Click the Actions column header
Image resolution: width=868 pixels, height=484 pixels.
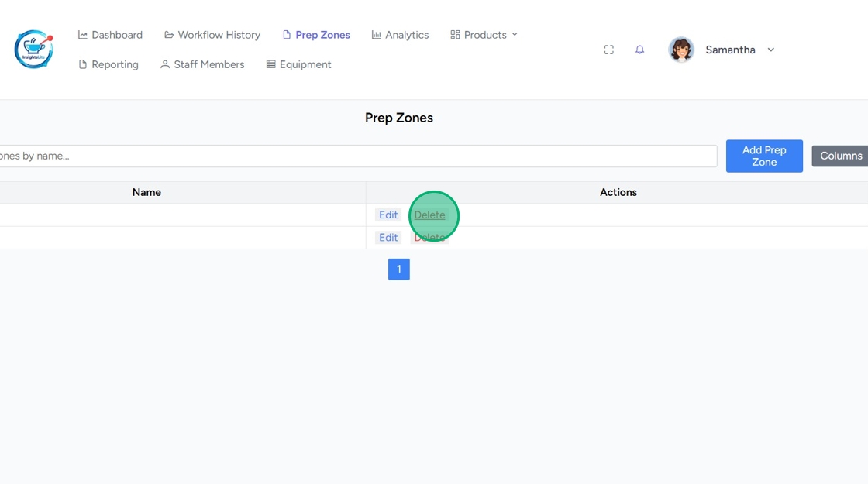click(x=618, y=193)
